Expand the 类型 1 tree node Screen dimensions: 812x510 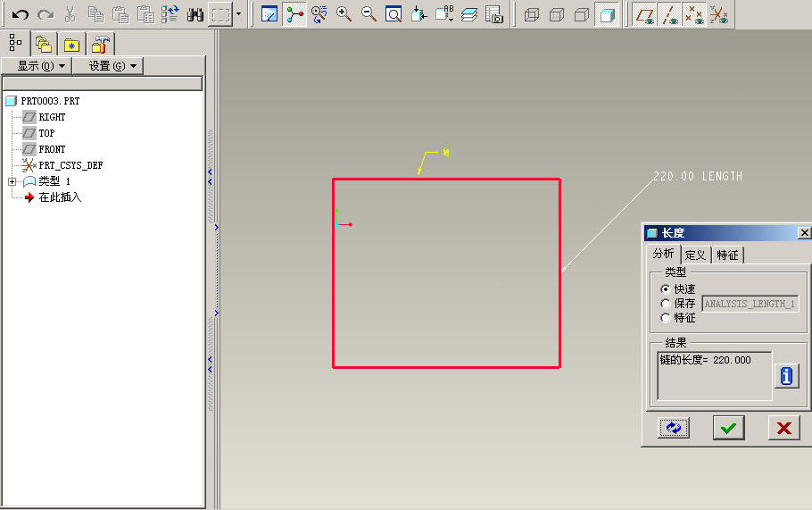[12, 181]
